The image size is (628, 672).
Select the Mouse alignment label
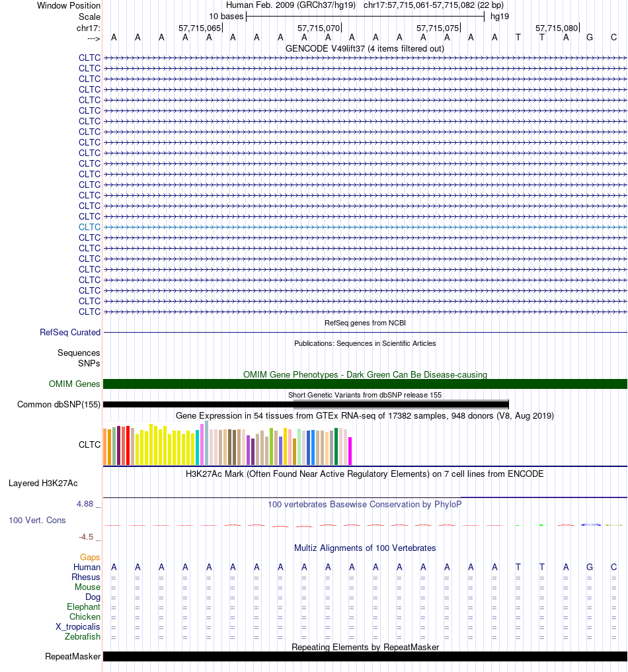coord(87,587)
